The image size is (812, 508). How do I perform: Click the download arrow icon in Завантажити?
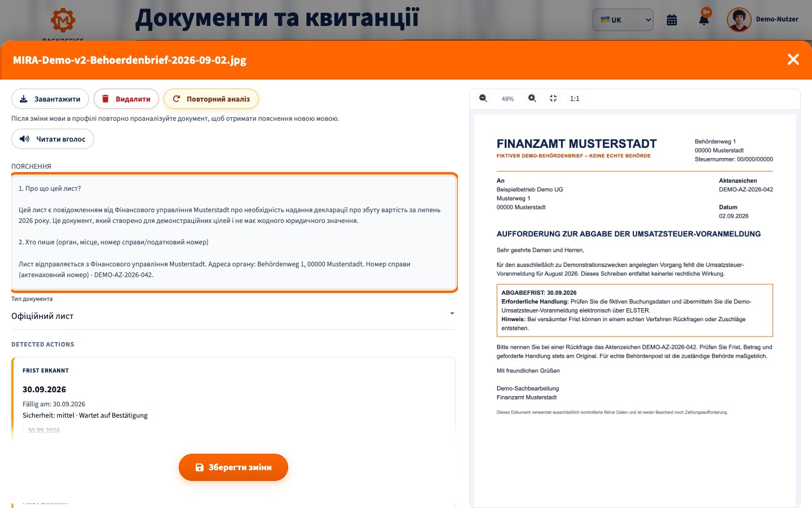[x=24, y=99]
